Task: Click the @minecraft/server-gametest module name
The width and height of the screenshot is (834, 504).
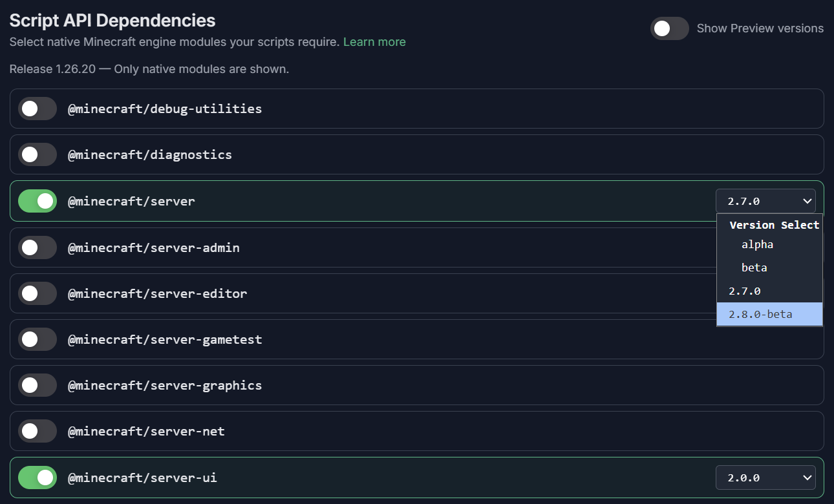Action: tap(165, 339)
